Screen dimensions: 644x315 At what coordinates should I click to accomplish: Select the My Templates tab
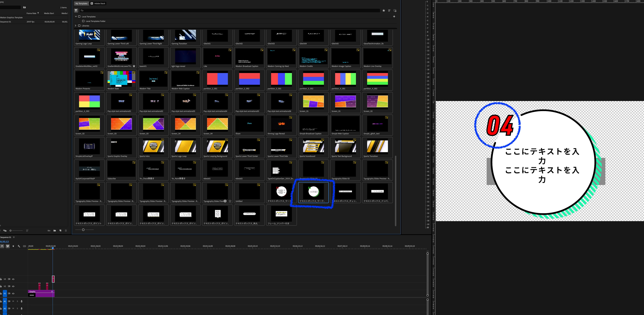[x=82, y=4]
